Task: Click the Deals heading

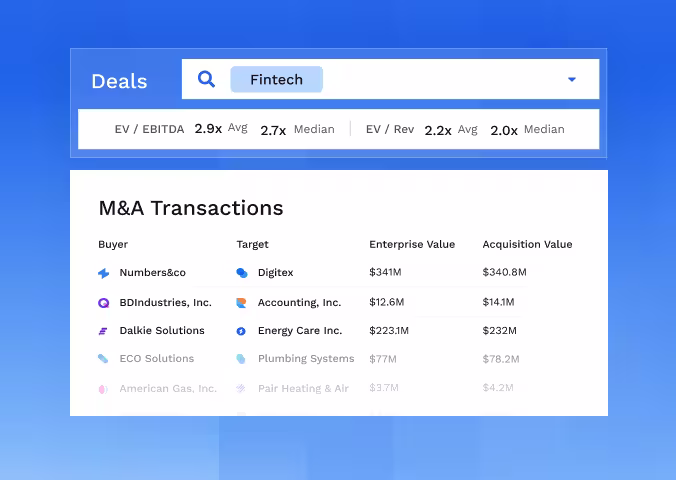Action: tap(119, 81)
